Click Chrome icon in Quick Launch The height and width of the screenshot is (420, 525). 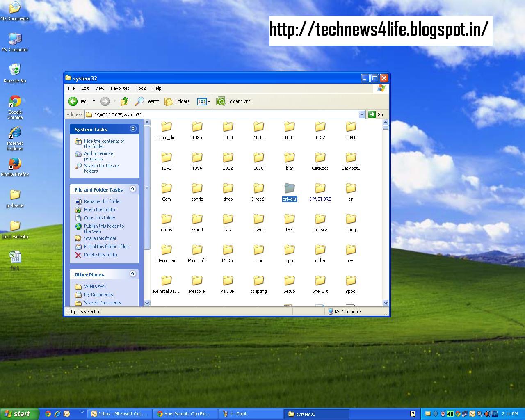tap(48, 414)
